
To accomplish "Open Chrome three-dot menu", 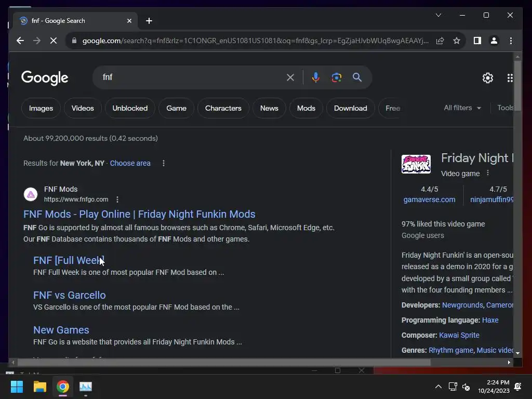I will pyautogui.click(x=511, y=41).
